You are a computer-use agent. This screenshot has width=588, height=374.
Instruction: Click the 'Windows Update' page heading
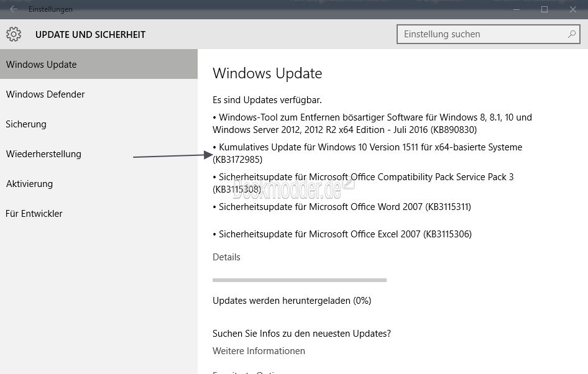pyautogui.click(x=267, y=73)
